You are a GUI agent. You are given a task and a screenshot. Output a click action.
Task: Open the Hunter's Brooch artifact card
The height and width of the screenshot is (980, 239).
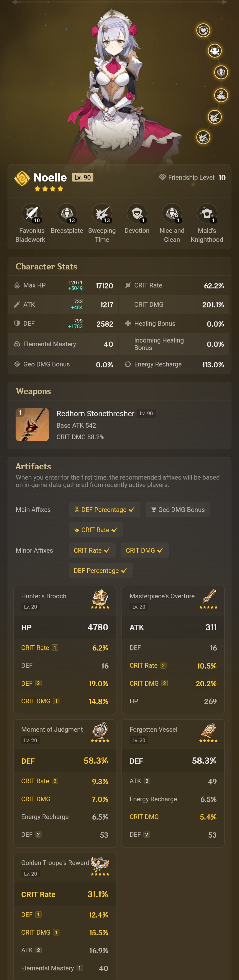[x=65, y=650]
